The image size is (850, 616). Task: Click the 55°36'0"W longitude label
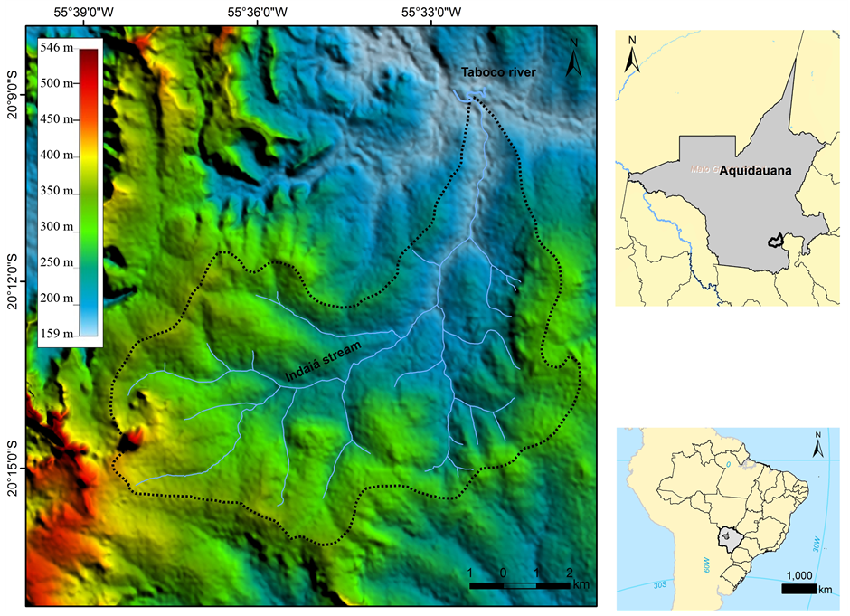click(x=259, y=13)
